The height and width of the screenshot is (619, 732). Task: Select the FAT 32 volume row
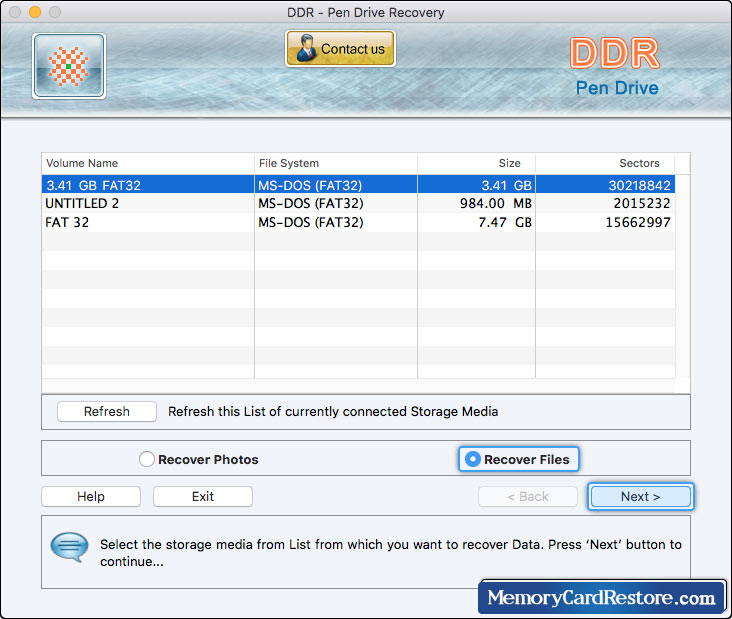[359, 222]
